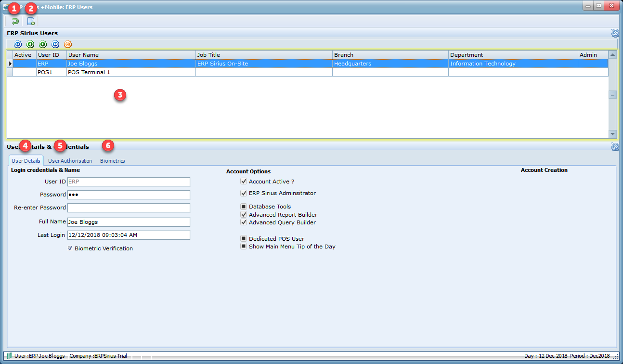Click the Information Technology department cell
623x364 pixels.
[513, 64]
